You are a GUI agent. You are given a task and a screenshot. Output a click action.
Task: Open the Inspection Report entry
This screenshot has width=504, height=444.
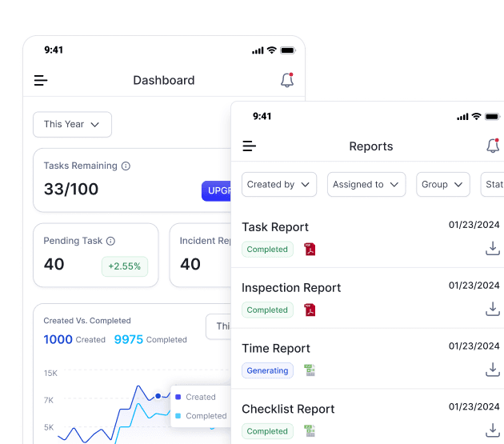[x=291, y=288]
